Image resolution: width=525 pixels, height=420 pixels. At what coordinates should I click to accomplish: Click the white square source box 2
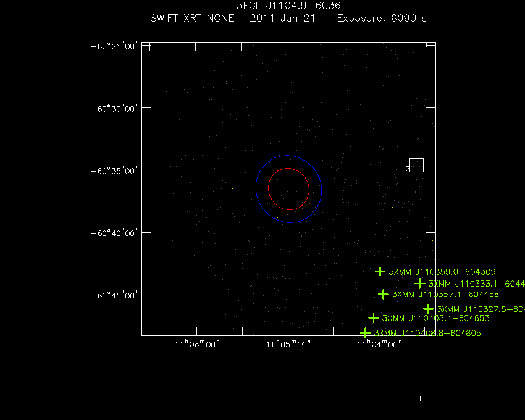(416, 165)
